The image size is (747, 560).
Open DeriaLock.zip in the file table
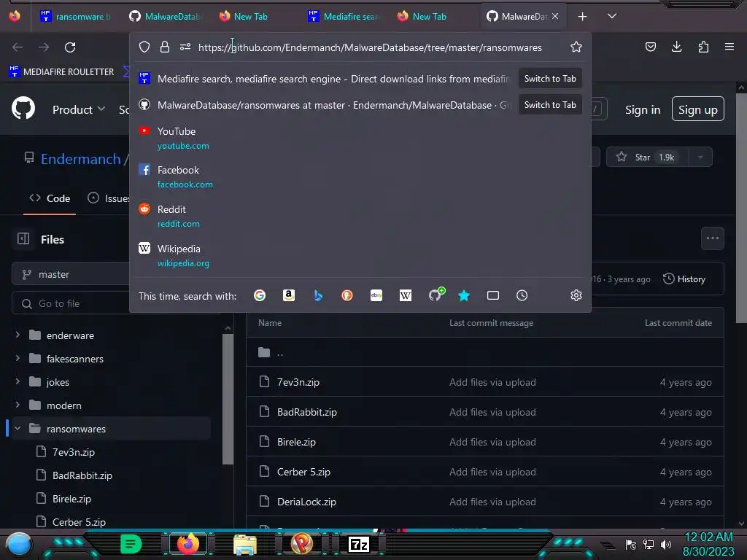click(307, 502)
